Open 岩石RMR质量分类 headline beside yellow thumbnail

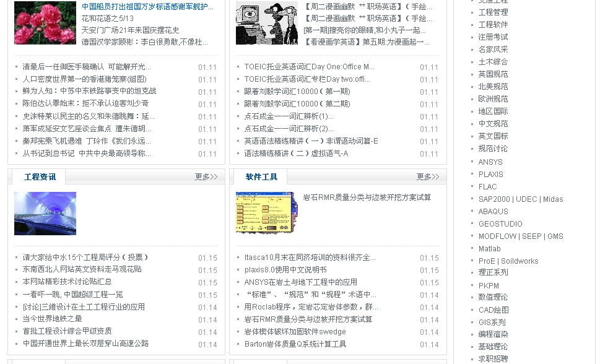click(x=367, y=197)
